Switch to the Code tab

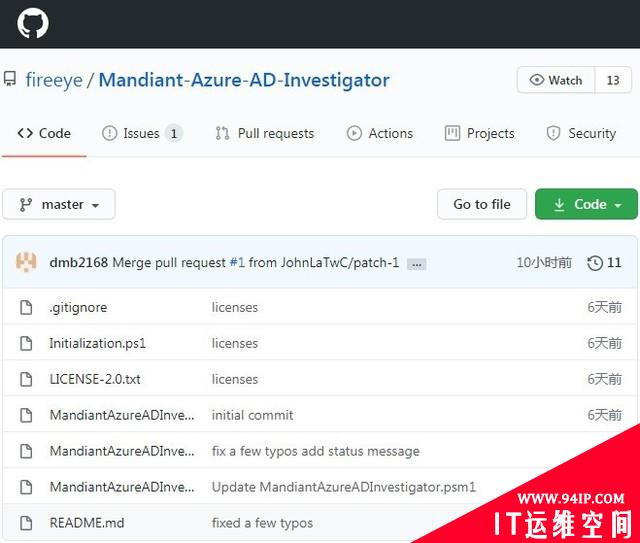[x=44, y=133]
